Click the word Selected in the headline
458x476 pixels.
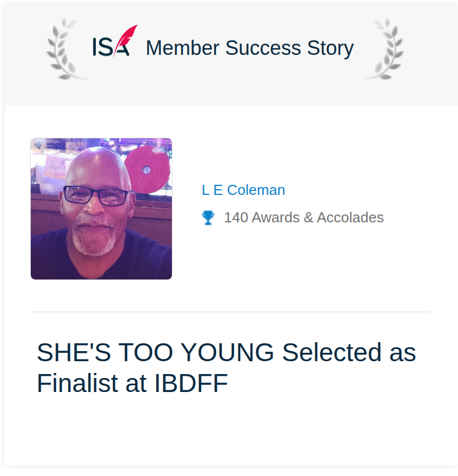tap(331, 352)
